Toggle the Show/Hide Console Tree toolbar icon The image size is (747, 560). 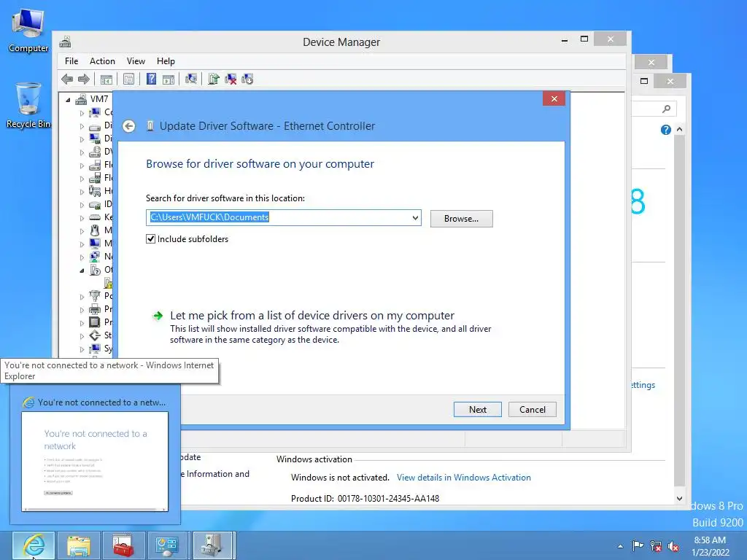107,79
